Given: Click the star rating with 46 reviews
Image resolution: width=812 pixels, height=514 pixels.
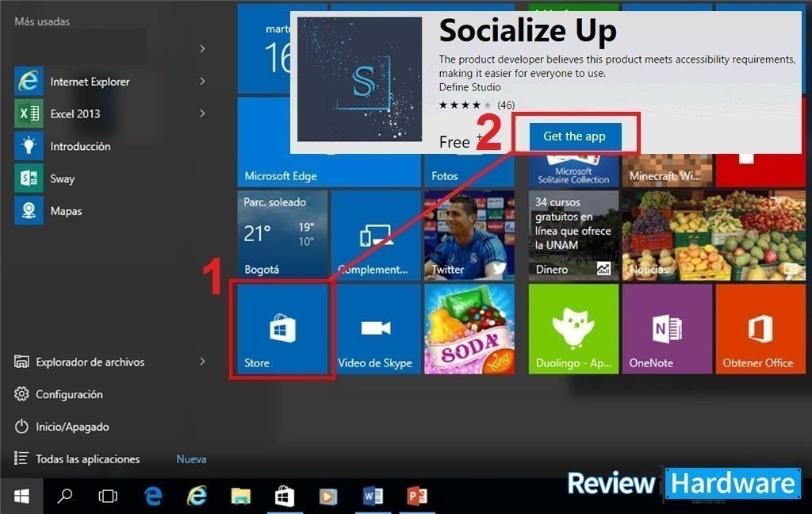Looking at the screenshot, I should pyautogui.click(x=477, y=105).
